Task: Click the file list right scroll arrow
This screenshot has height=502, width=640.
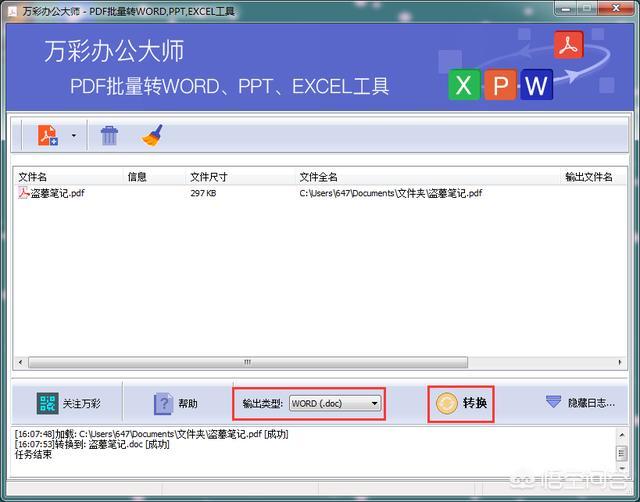Action: [620, 362]
